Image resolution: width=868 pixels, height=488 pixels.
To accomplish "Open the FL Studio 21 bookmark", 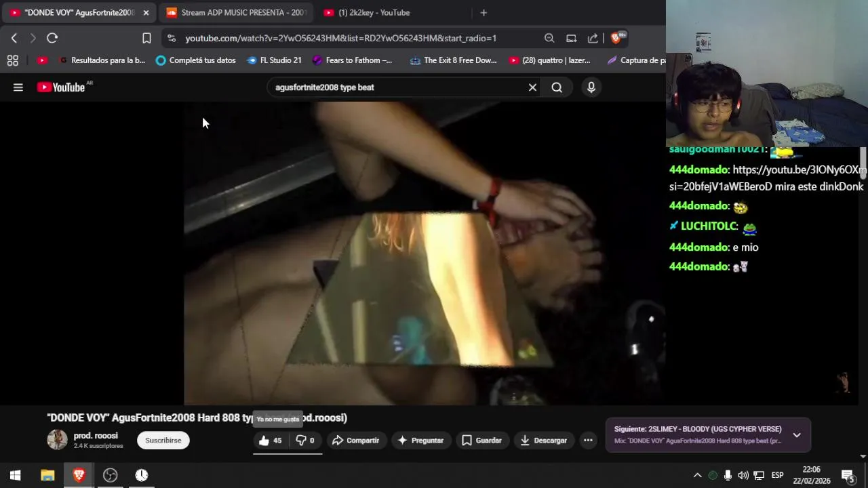I will click(274, 60).
